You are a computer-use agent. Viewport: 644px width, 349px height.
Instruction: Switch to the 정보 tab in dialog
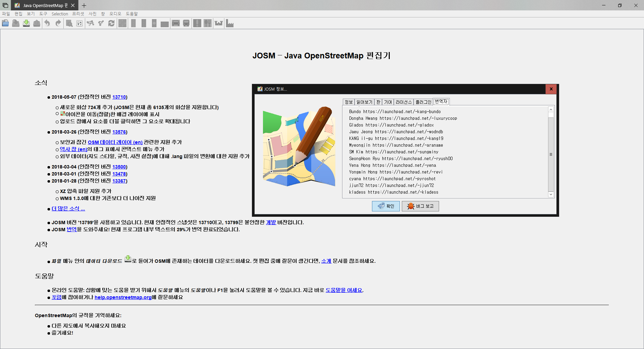[x=349, y=102]
